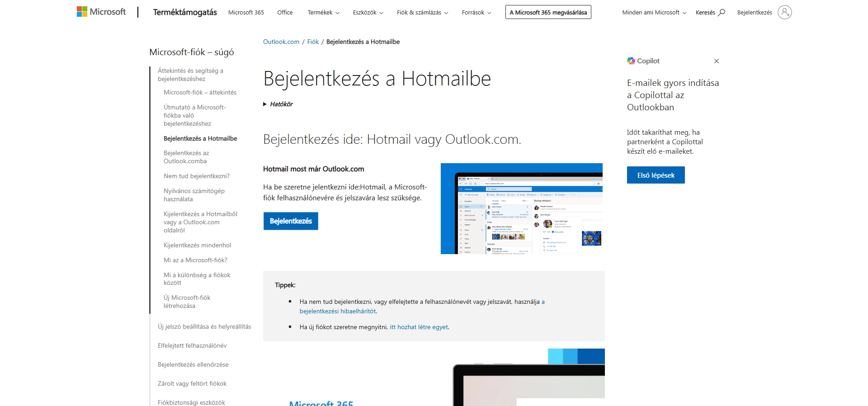868x406 pixels.
Task: Open the Fiók & számlázás dropdown
Action: point(422,13)
